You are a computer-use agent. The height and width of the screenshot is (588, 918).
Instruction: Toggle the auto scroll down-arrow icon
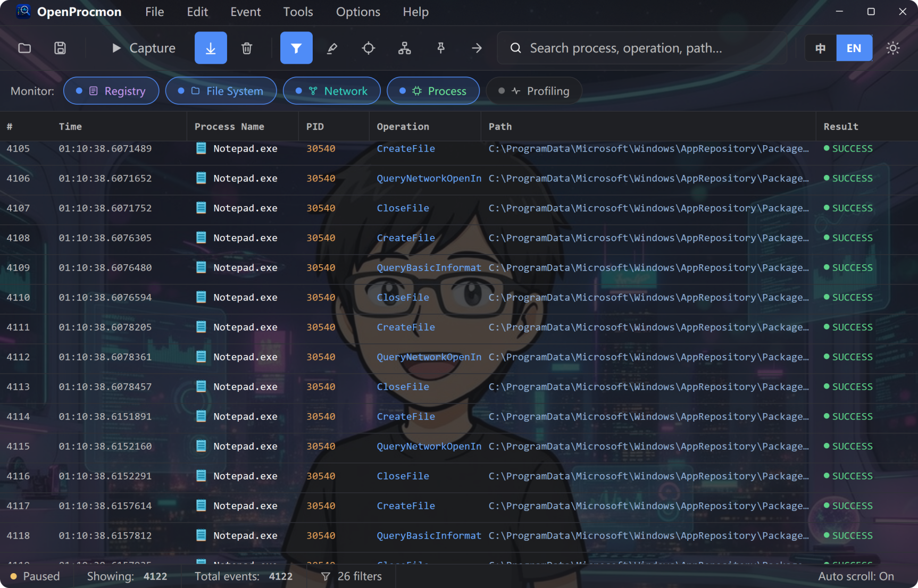click(211, 48)
